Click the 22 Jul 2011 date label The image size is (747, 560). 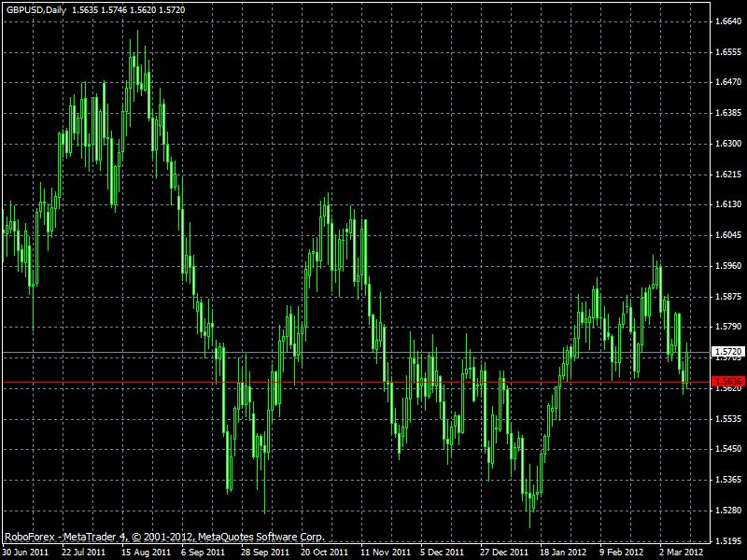point(83,553)
